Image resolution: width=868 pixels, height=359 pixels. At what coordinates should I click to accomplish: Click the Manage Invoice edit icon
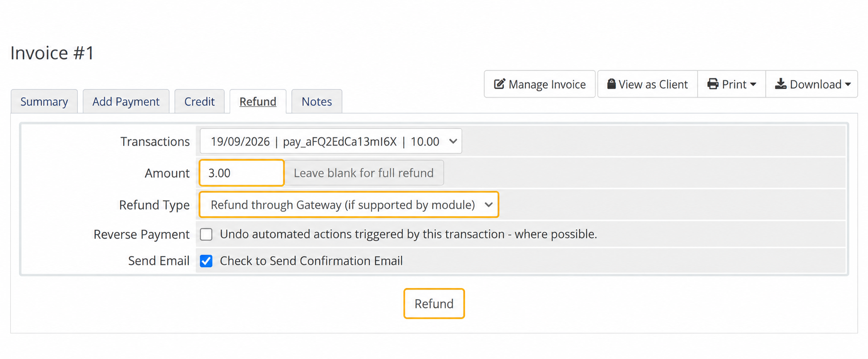pyautogui.click(x=500, y=84)
